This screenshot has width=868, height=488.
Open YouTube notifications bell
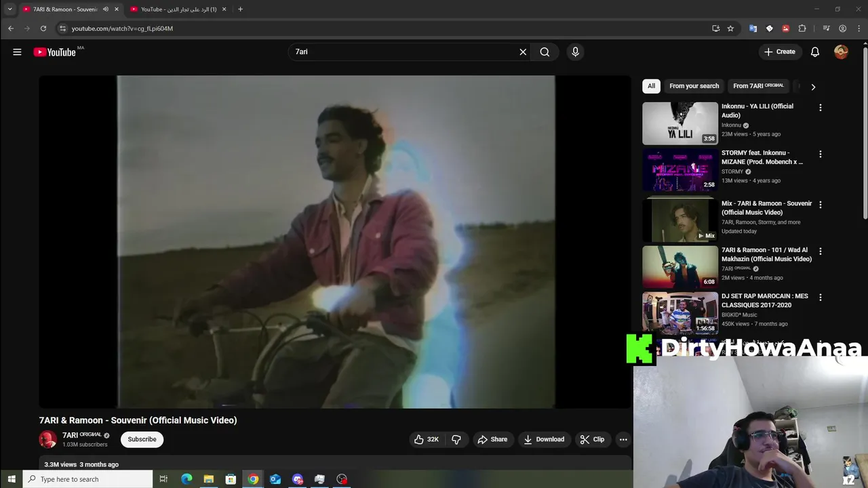tap(815, 52)
